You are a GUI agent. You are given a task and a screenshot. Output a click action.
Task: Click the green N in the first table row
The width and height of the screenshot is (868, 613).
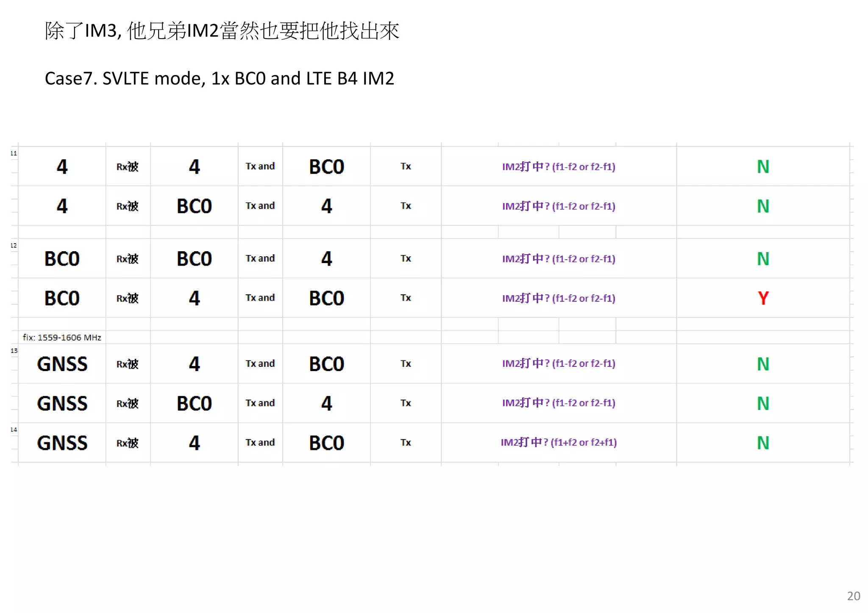pos(763,166)
